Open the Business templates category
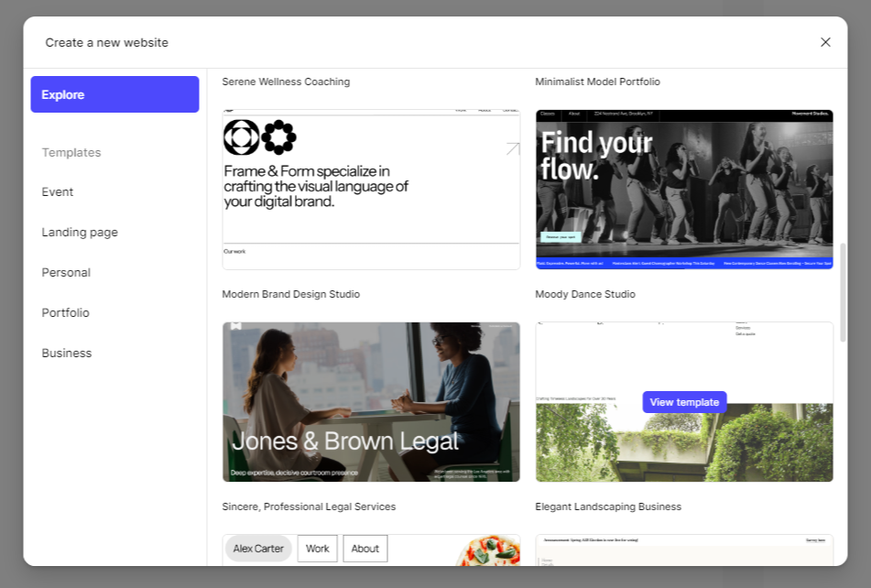The height and width of the screenshot is (588, 871). [x=67, y=354]
